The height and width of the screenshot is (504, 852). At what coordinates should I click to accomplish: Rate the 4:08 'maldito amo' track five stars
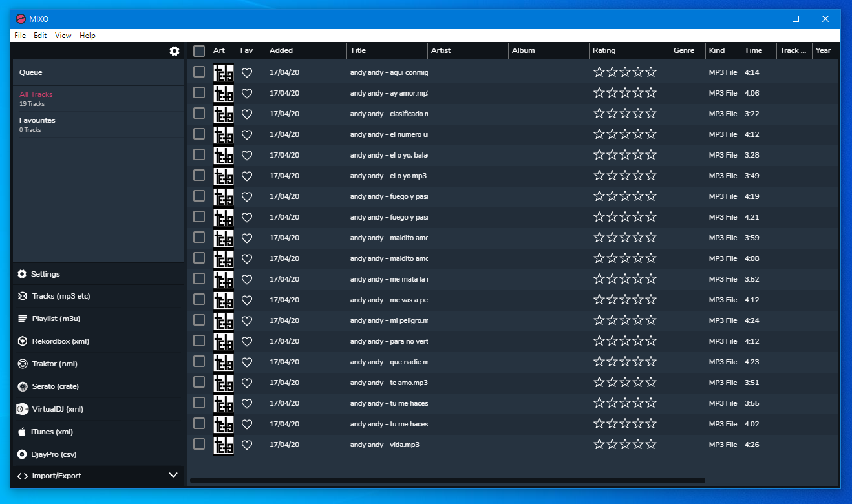point(651,258)
